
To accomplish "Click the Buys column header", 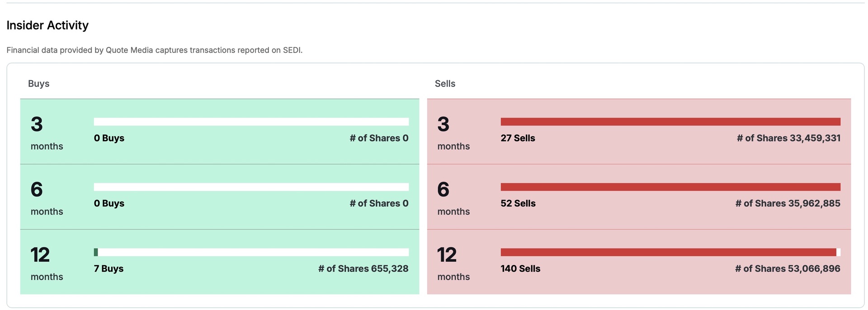I will [x=39, y=84].
